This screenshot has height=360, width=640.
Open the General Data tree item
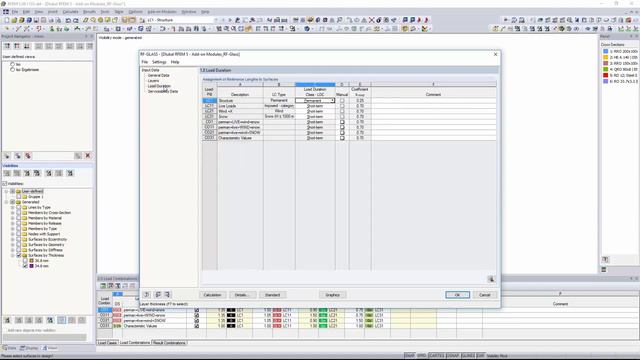click(x=158, y=76)
